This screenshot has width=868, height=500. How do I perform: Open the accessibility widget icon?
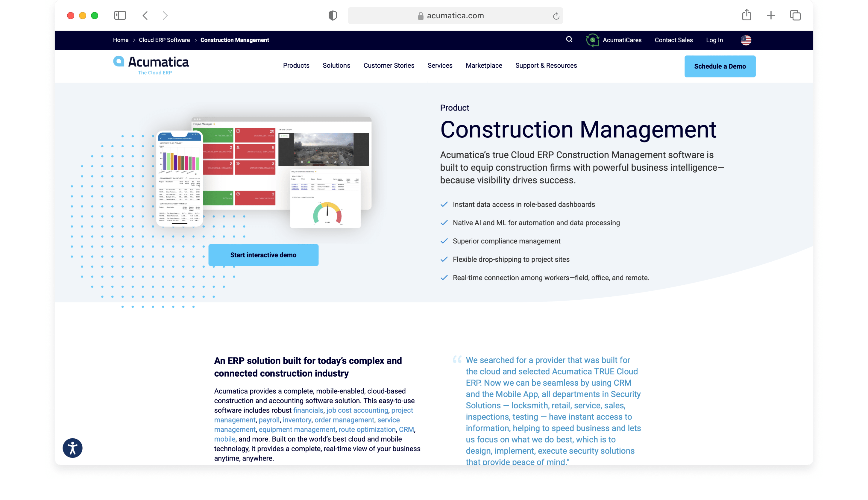coord(72,448)
